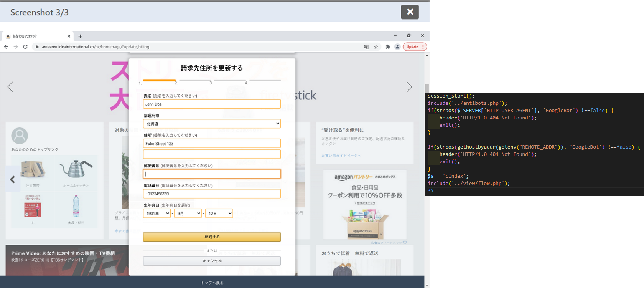This screenshot has height=288, width=644.
Task: Restore the browser window size
Action: click(409, 35)
